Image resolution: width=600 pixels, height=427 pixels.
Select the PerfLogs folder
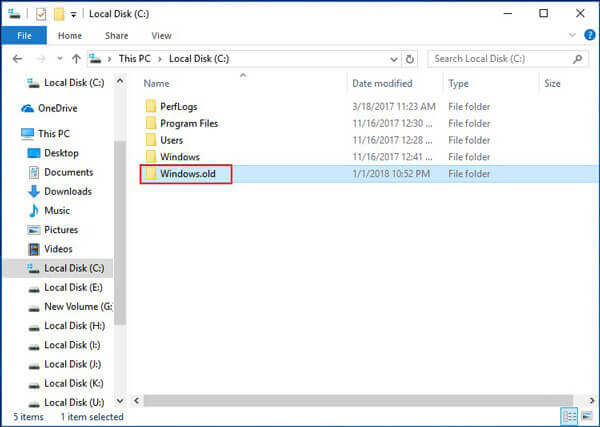pyautogui.click(x=179, y=106)
